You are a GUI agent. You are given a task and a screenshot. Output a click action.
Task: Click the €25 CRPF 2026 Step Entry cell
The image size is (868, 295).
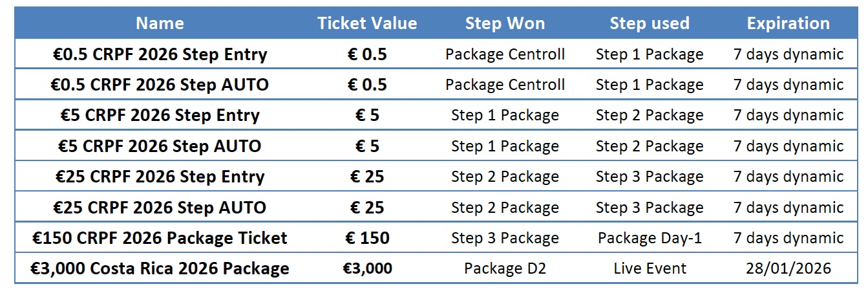160,177
